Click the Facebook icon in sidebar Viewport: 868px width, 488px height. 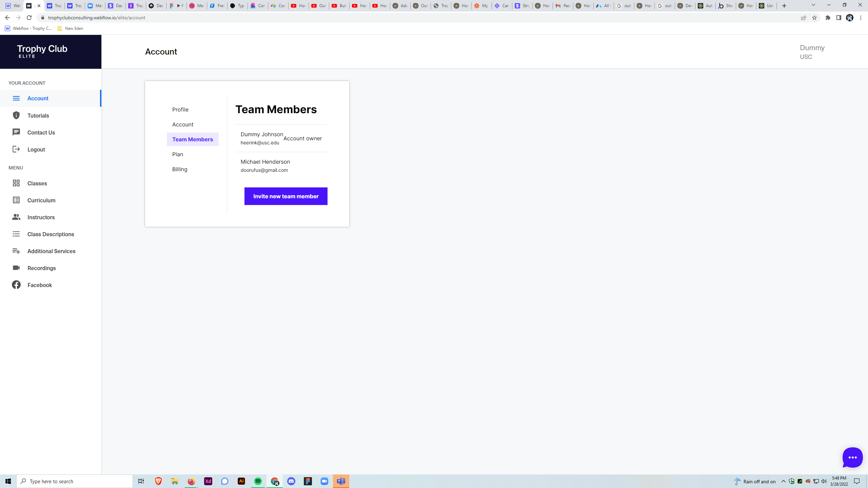tap(16, 285)
